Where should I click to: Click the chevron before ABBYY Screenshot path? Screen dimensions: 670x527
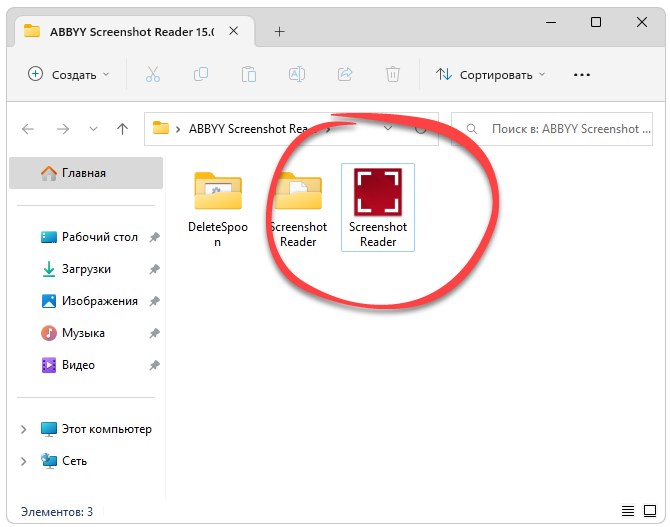178,129
